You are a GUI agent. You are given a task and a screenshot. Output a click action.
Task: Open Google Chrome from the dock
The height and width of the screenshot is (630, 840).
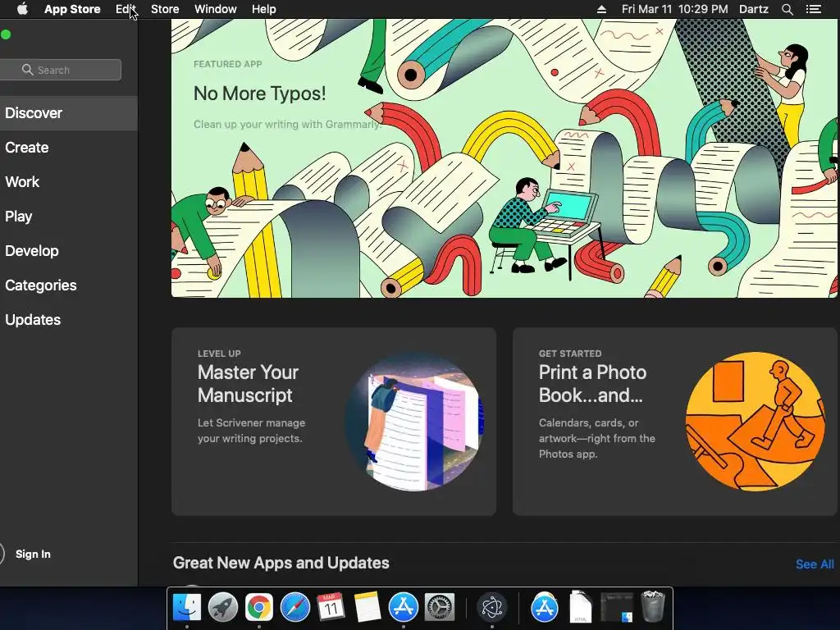(258, 608)
